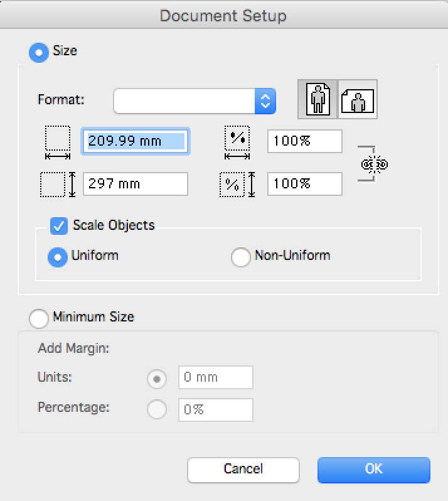Screen dimensions: 448x501
Task: Select the Size radio button
Action: tap(39, 52)
